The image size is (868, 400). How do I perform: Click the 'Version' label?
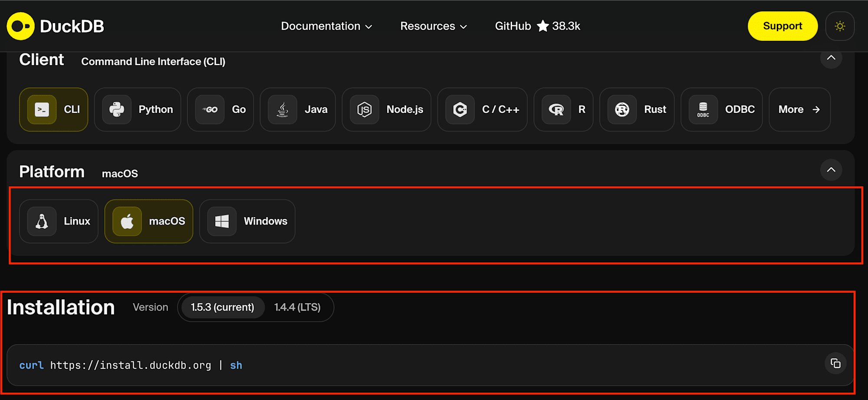[150, 307]
